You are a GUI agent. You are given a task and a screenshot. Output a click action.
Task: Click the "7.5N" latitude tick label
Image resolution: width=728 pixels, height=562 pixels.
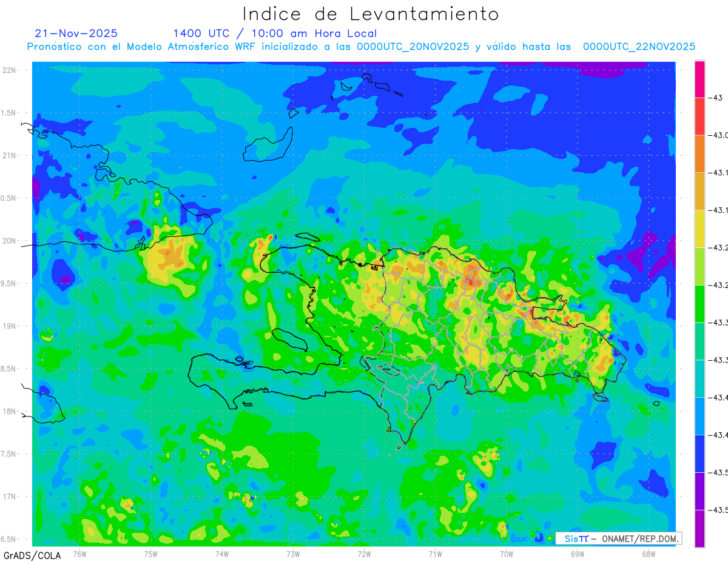(9, 453)
